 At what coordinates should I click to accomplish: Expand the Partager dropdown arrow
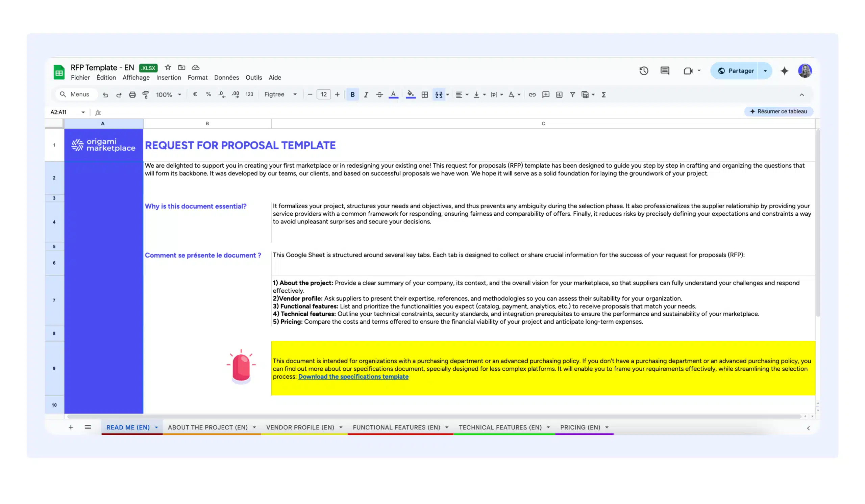click(x=765, y=71)
